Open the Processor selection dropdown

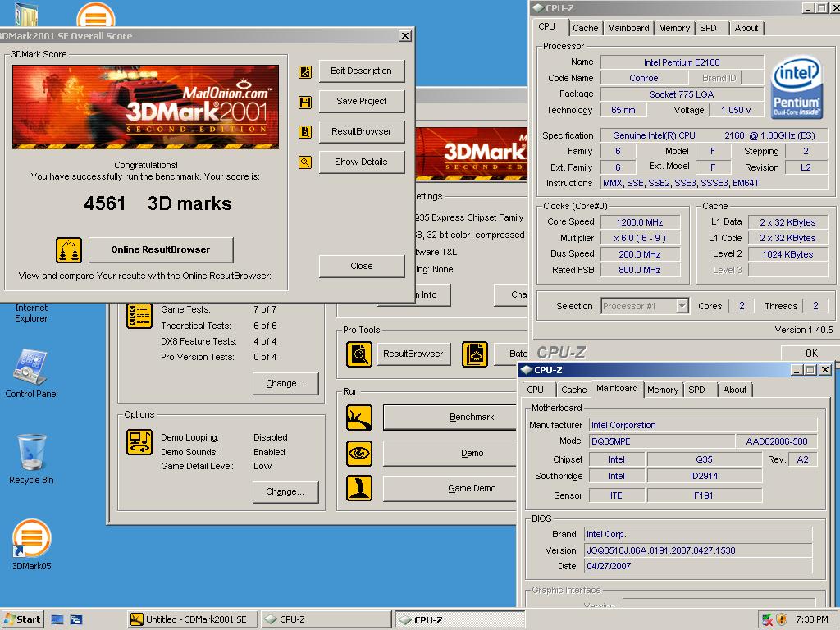(682, 306)
